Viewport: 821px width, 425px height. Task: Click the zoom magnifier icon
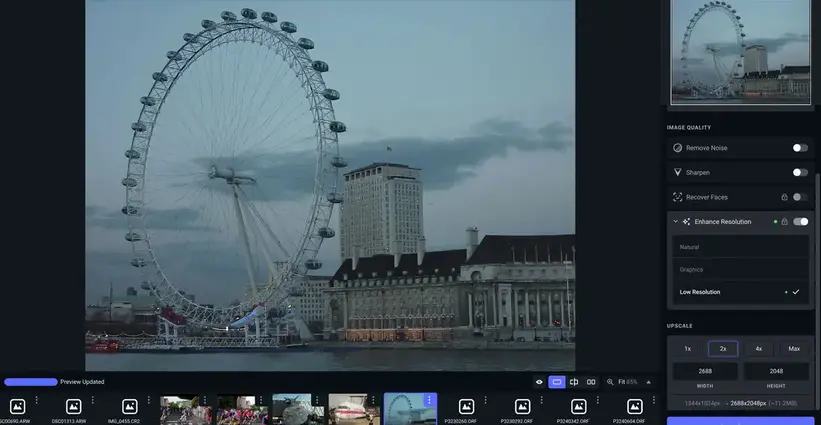coord(610,382)
